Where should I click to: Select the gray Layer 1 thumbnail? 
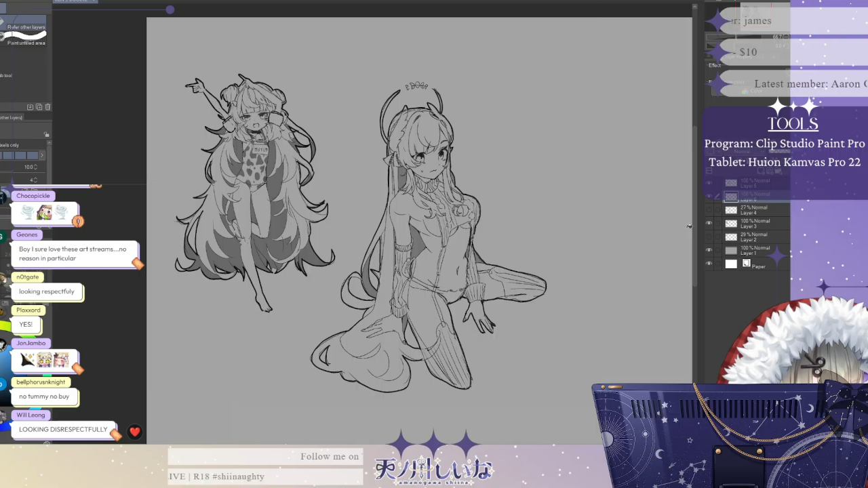click(x=731, y=251)
